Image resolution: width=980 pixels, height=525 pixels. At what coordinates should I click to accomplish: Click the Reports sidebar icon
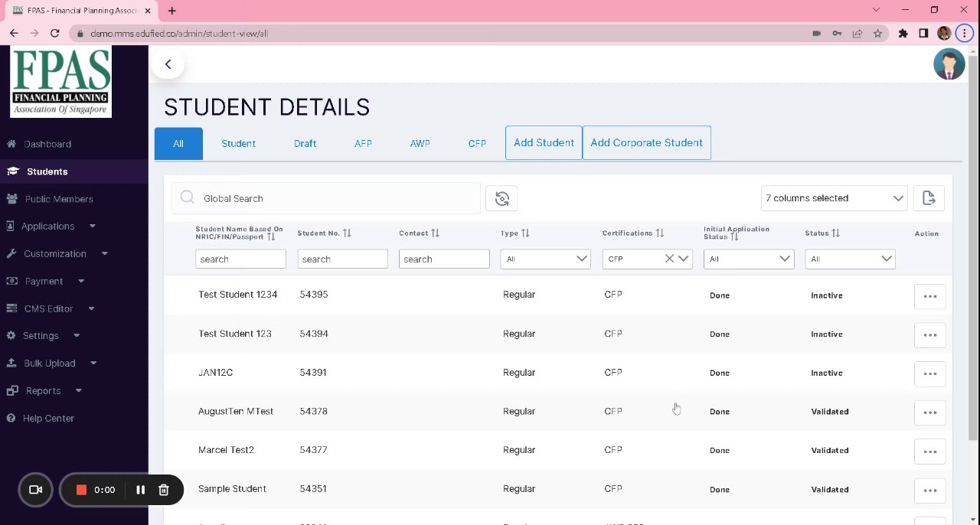(x=11, y=390)
